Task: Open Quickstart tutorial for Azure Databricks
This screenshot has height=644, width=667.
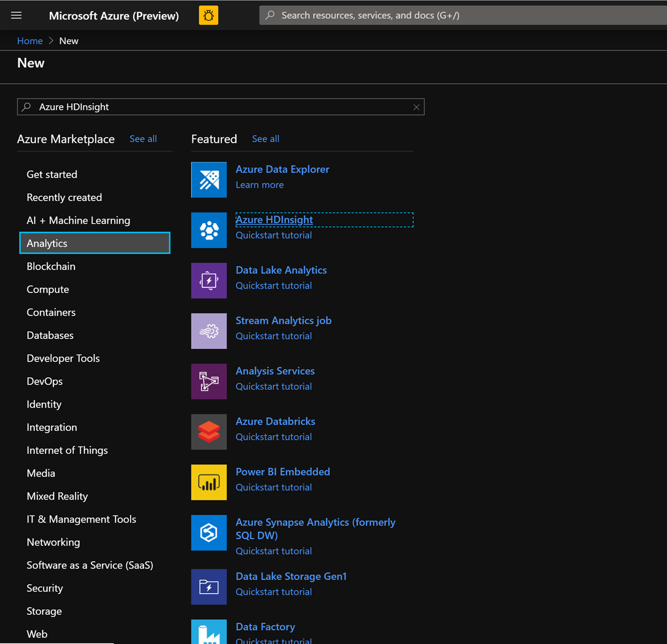Action: click(274, 437)
